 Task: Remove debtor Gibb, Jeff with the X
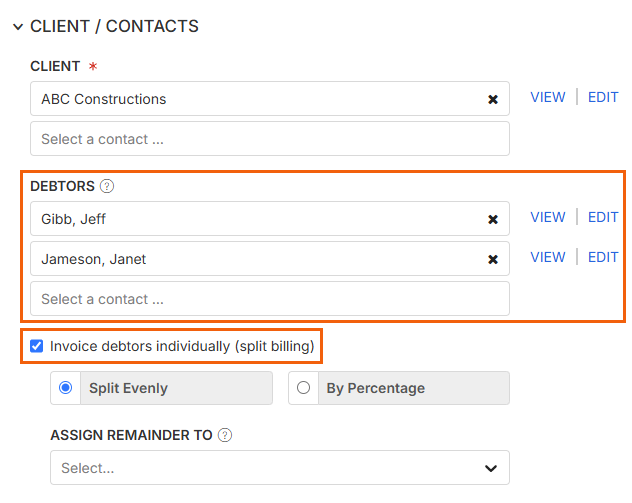[493, 219]
